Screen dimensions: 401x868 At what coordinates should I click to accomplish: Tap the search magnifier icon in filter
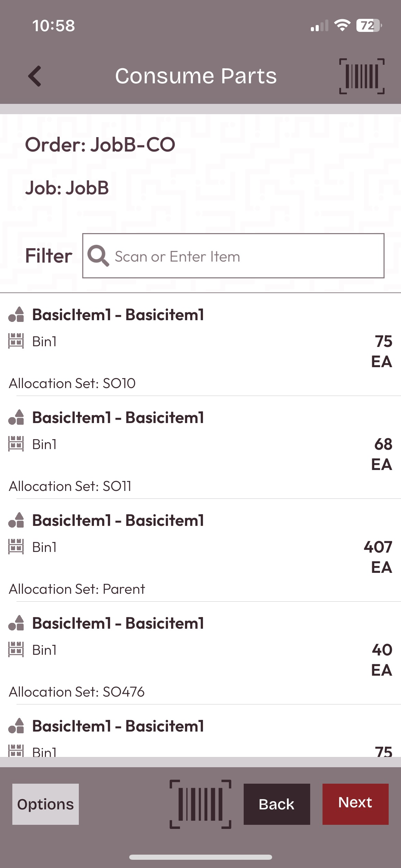tap(98, 256)
